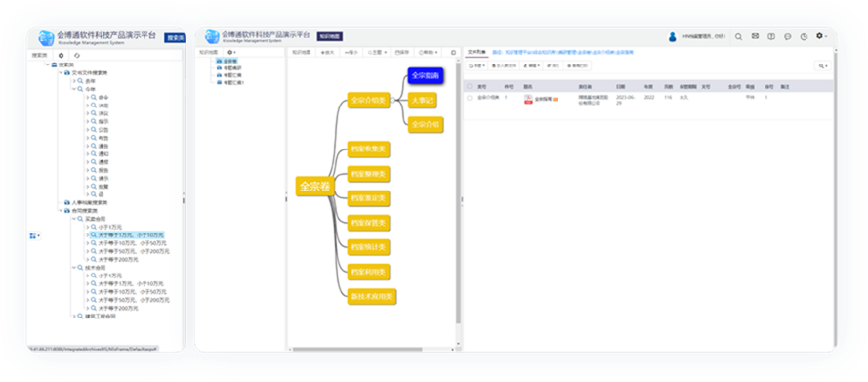This screenshot has height=382, width=868.
Task: Expand the 建筑工程合同 tree node
Action: coord(74,317)
